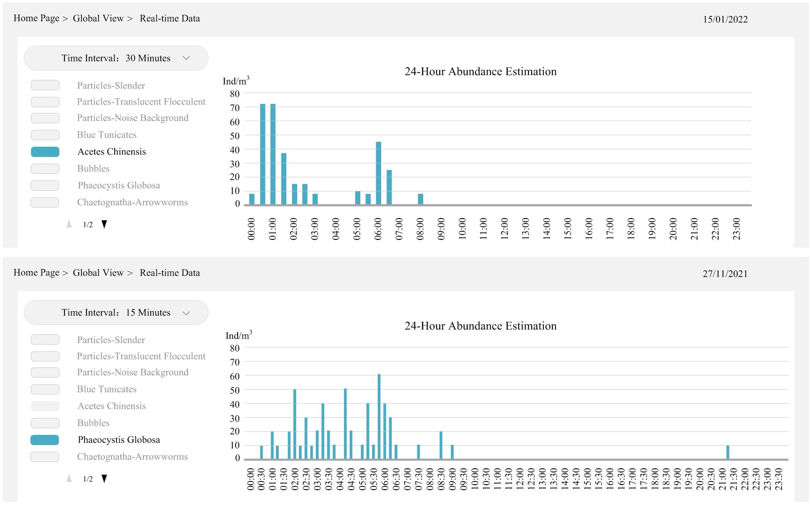Click the Bubbles label in bottom panel

pyautogui.click(x=93, y=423)
